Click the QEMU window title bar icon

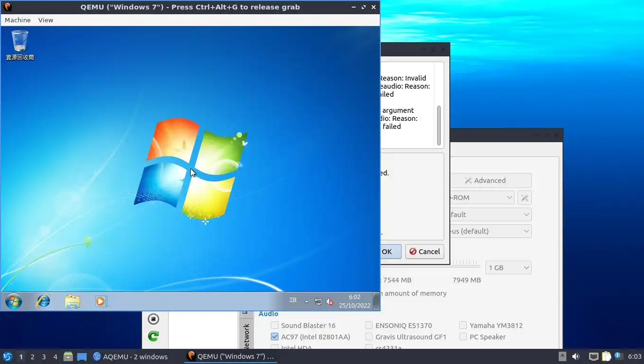point(7,7)
